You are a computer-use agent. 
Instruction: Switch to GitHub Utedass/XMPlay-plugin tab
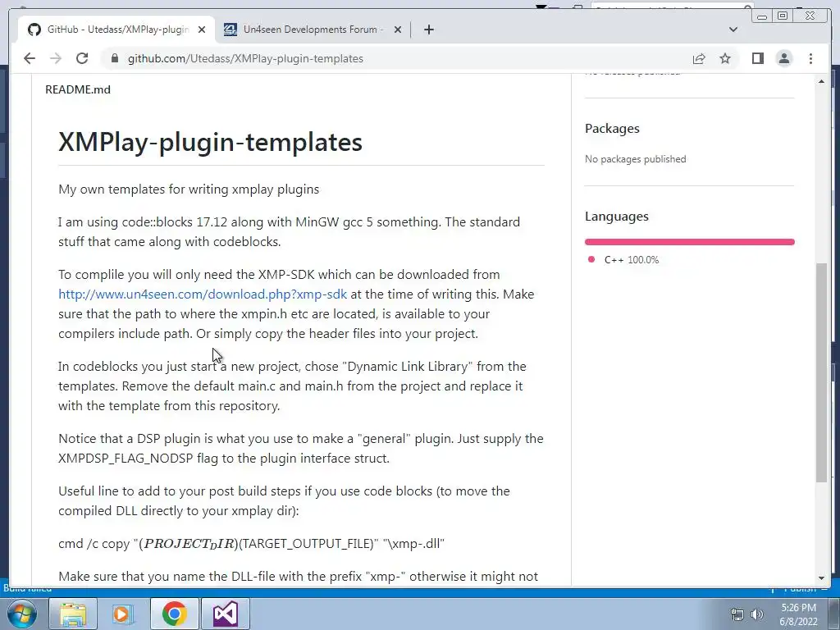click(116, 30)
